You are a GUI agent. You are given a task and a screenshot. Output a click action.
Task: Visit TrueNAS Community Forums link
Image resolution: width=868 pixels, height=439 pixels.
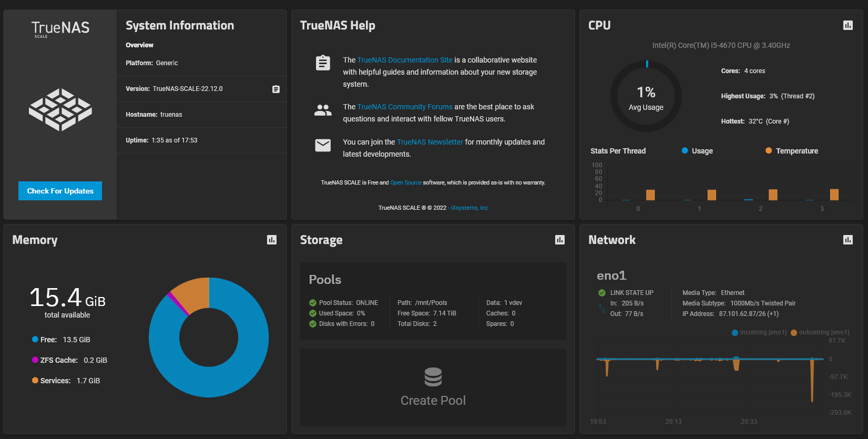405,107
